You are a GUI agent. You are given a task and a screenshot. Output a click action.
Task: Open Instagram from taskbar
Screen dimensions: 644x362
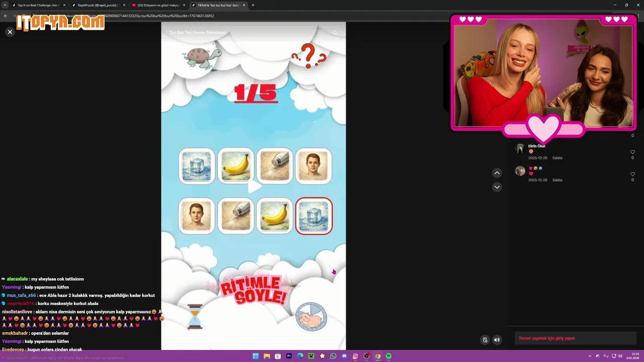click(355, 356)
